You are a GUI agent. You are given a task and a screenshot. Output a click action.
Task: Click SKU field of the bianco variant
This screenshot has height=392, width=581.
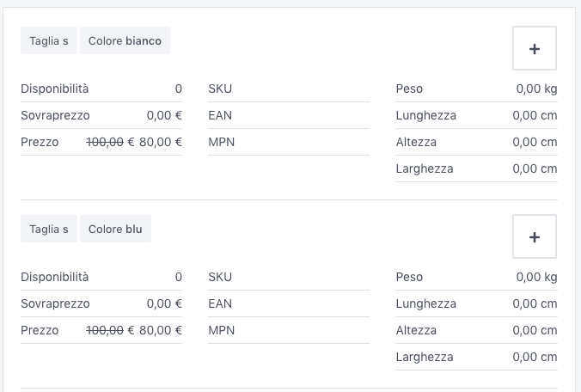click(x=288, y=89)
